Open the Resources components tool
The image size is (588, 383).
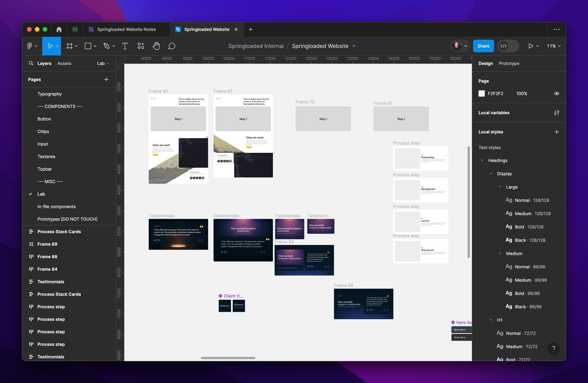(141, 46)
